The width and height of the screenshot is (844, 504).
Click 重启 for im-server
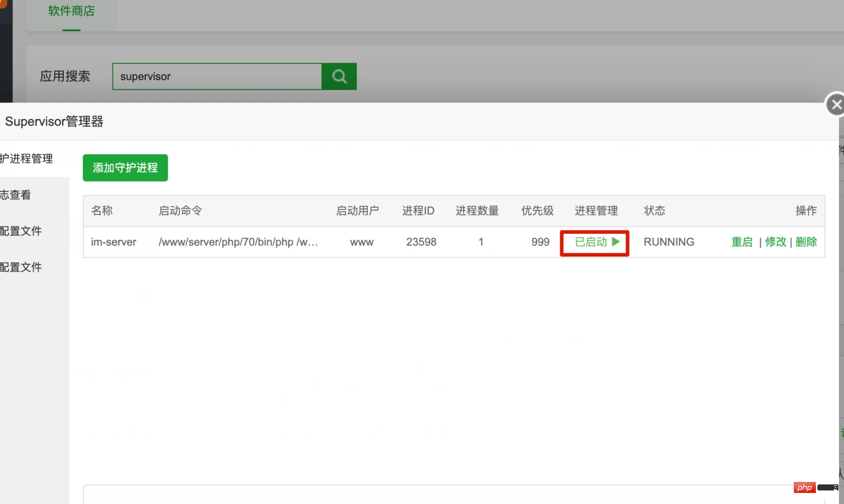tap(742, 242)
